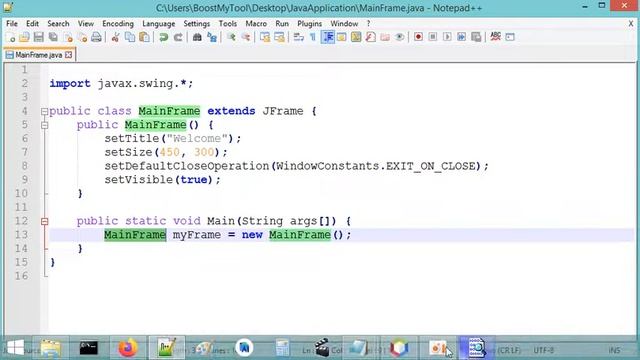640x360 pixels.
Task: Click the Print toolbar icon
Action: click(96, 37)
